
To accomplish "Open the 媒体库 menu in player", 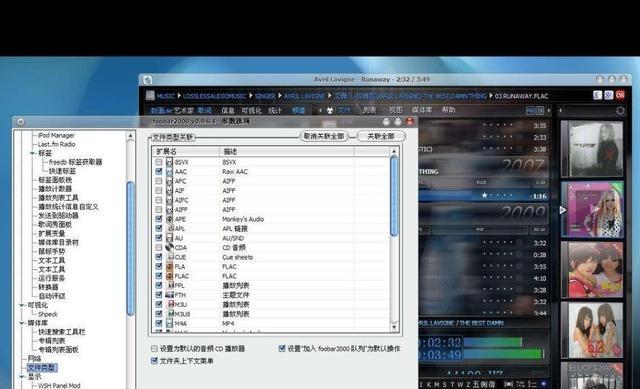I will pos(422,110).
